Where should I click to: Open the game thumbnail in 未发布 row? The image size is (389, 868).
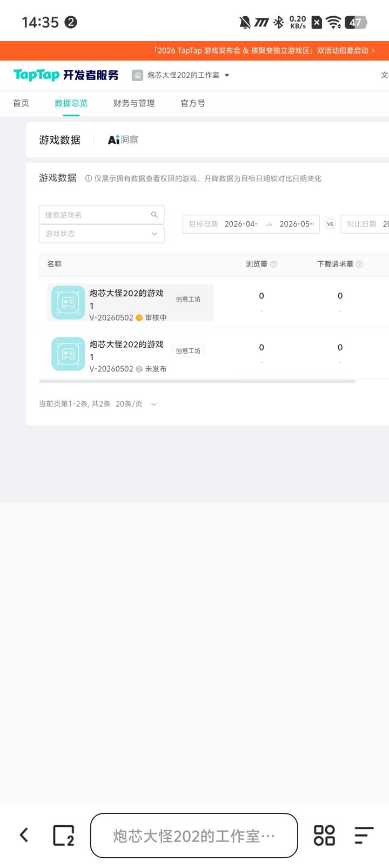(x=68, y=354)
